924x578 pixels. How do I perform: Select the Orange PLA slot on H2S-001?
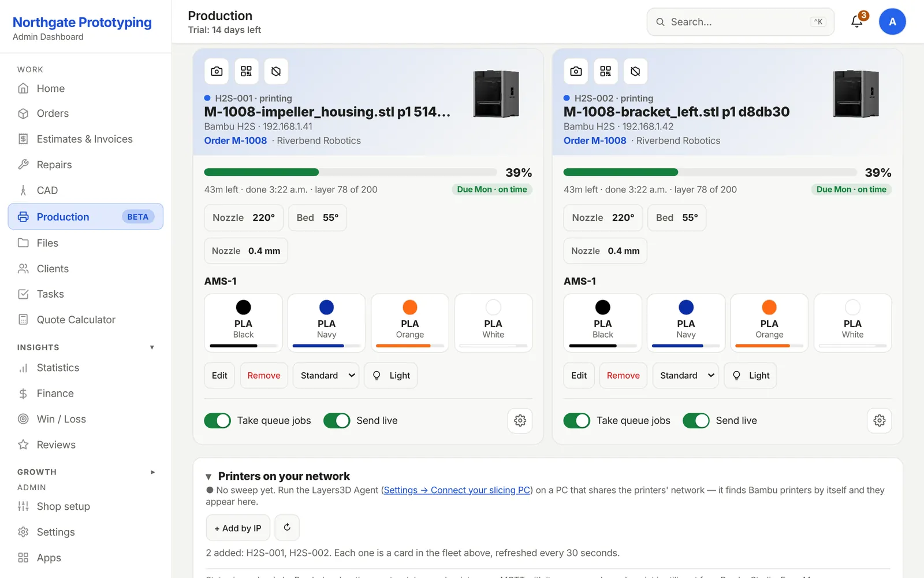click(410, 323)
